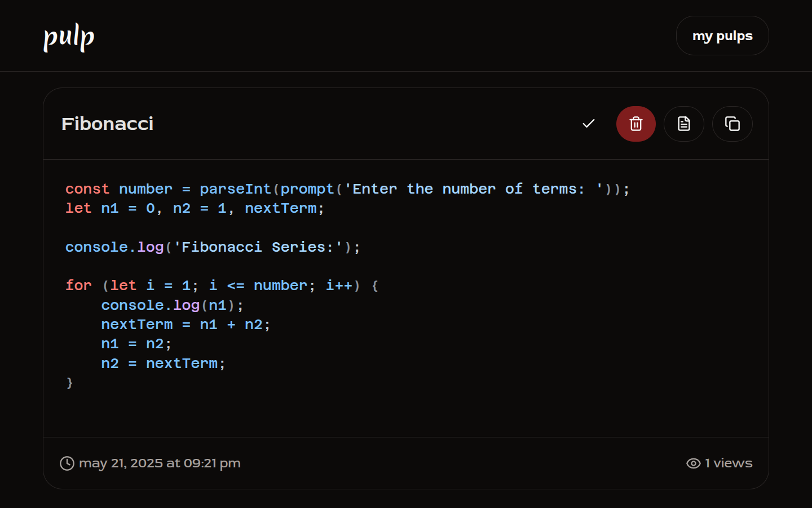Click the checkmark confirm icon
Viewport: 812px width, 508px height.
pyautogui.click(x=589, y=124)
